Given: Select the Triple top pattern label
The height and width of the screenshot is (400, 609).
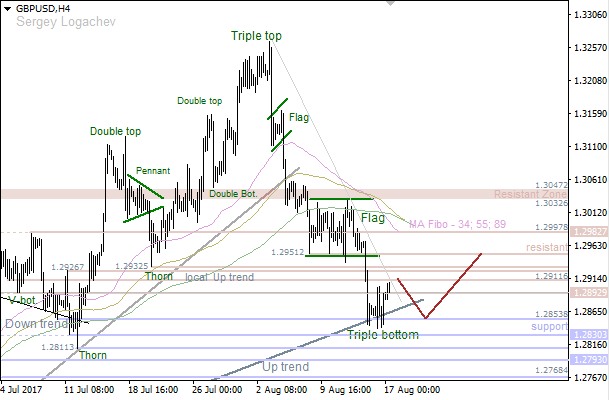Looking at the screenshot, I should click(256, 36).
